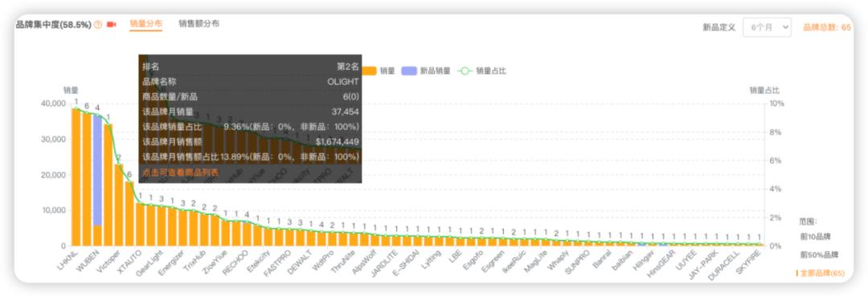Click the 品牌集中度(58.5%) title text
The width and height of the screenshot is (868, 297).
click(54, 25)
